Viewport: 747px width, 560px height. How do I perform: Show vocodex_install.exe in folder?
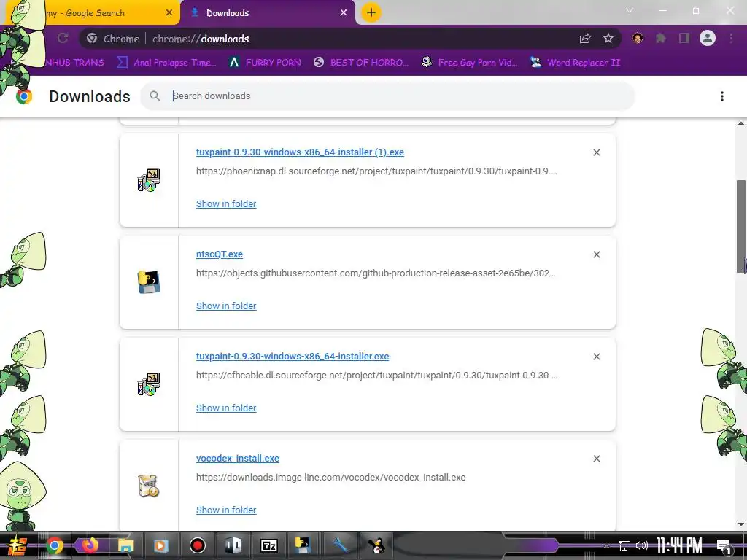click(226, 510)
